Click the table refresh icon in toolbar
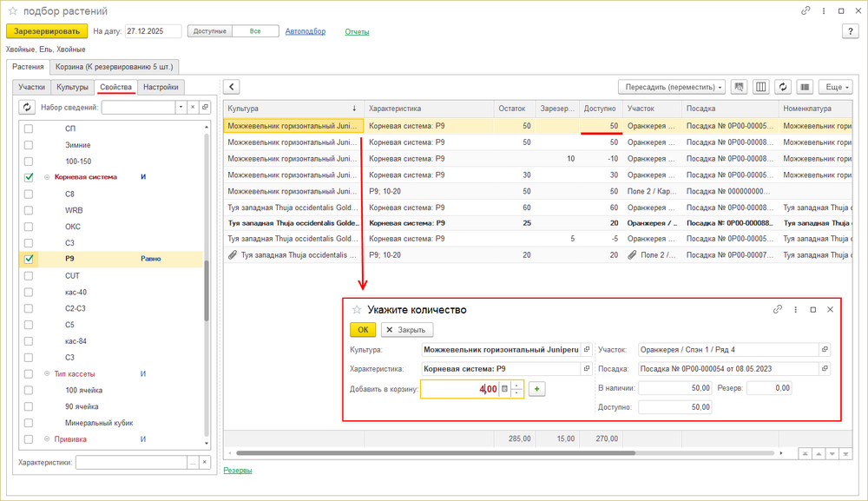This screenshot has height=501, width=868. pos(783,87)
